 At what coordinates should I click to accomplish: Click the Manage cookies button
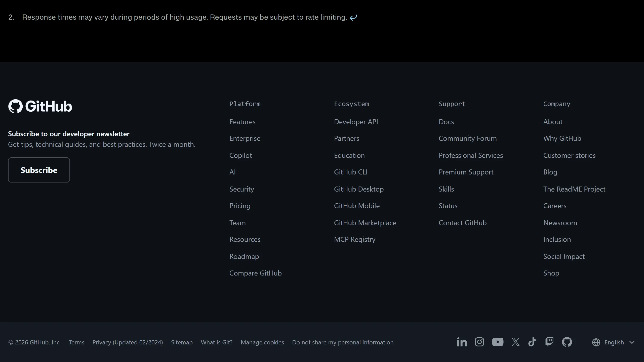click(x=262, y=342)
